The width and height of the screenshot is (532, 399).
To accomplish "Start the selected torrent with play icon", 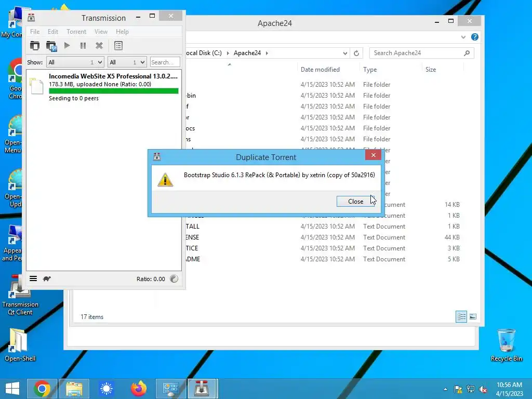I will coord(67,46).
